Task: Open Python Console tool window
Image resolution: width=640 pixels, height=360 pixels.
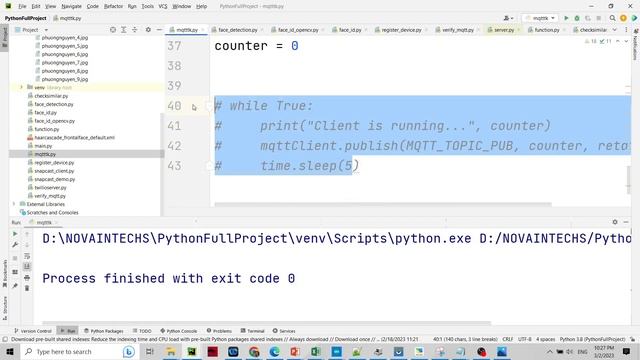Action: pyautogui.click(x=179, y=331)
